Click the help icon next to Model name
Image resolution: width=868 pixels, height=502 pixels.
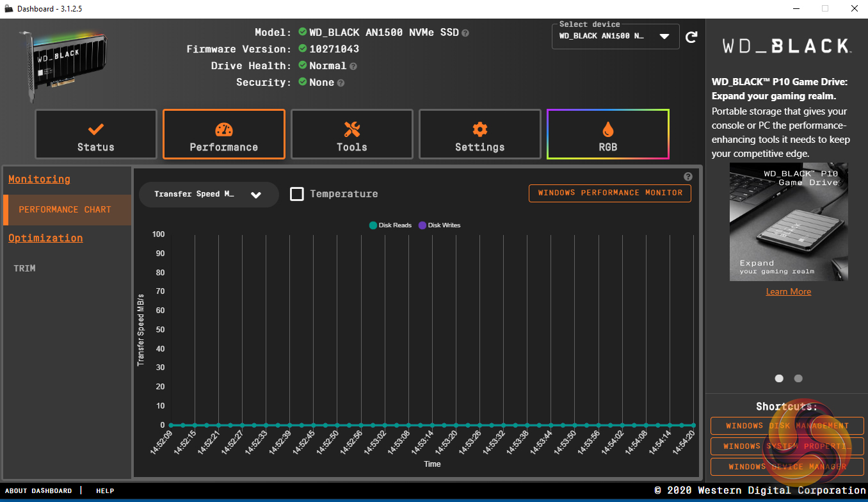tap(465, 33)
